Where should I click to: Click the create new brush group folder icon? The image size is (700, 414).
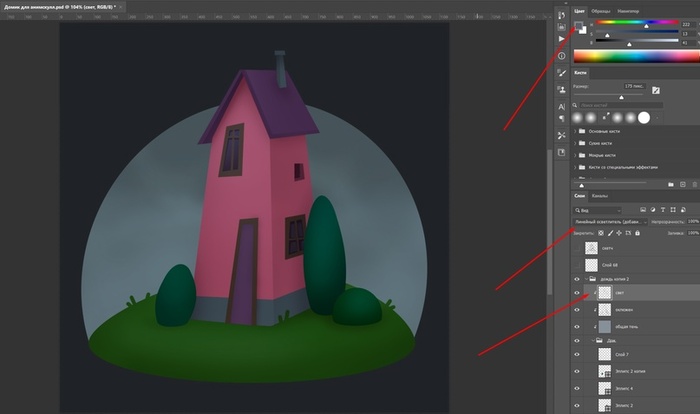click(x=670, y=184)
